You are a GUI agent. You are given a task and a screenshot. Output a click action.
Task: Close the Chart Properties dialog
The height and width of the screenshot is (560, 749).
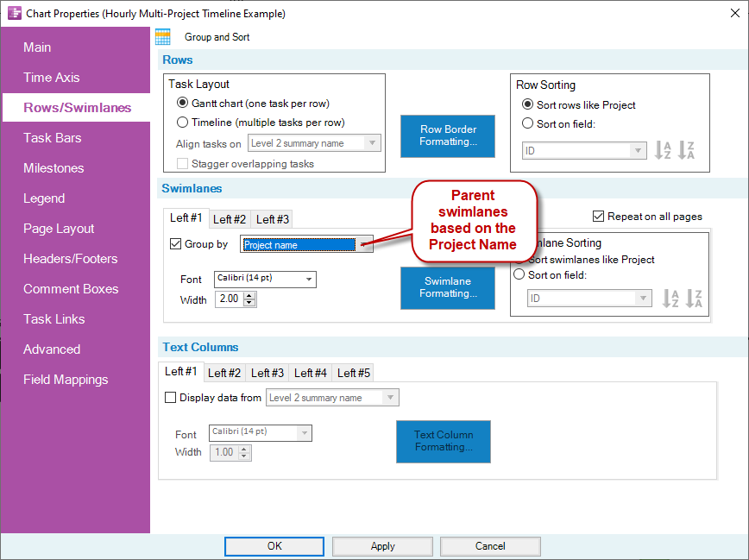(735, 13)
